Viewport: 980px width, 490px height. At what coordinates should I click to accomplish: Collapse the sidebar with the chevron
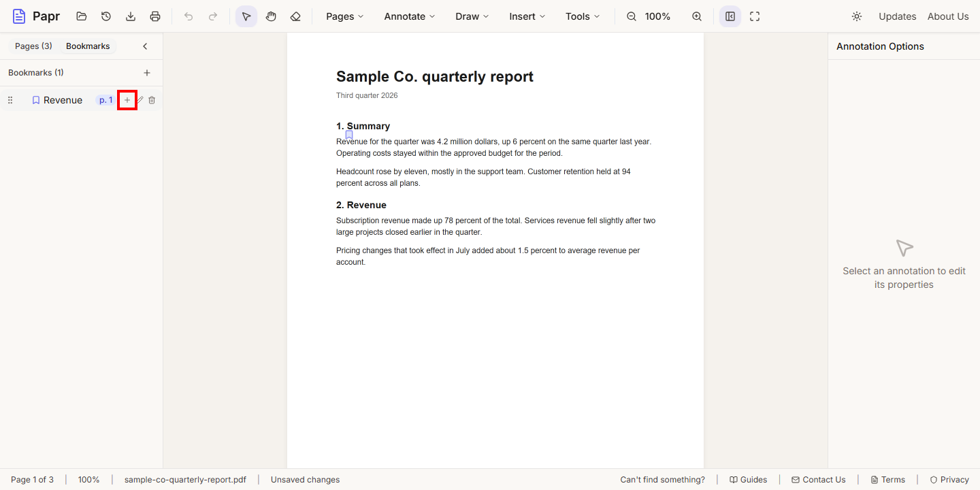pos(145,46)
